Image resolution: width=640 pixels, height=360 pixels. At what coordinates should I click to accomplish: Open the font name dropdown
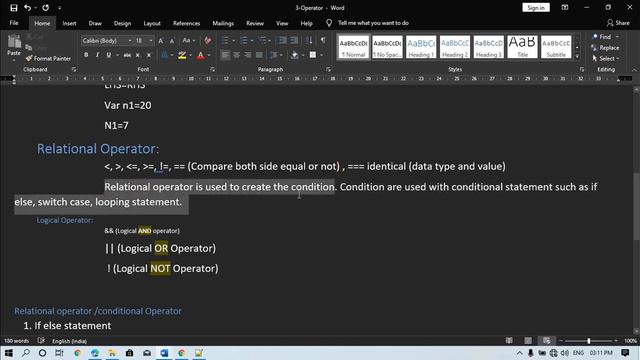(130, 40)
